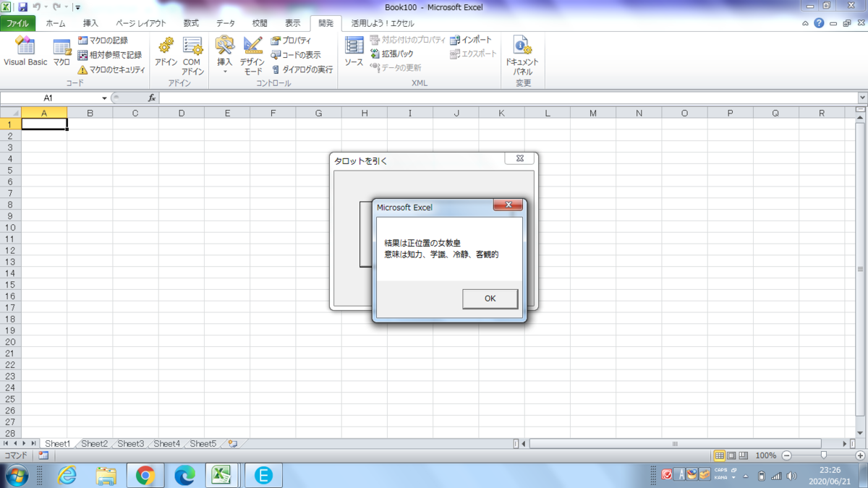Insert a new worksheet tab
Viewport: 868px width, 488px height.
(233, 444)
